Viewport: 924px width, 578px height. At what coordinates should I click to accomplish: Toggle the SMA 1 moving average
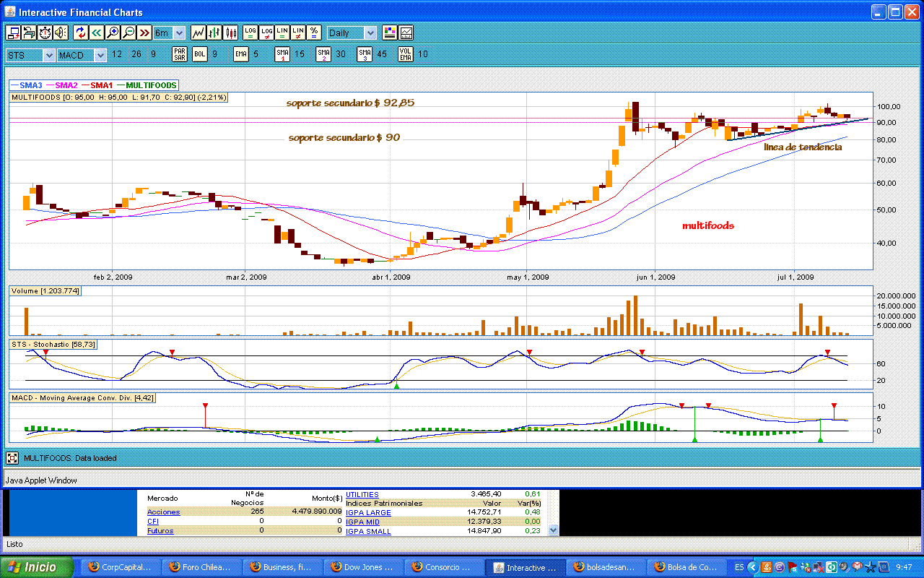coord(282,54)
